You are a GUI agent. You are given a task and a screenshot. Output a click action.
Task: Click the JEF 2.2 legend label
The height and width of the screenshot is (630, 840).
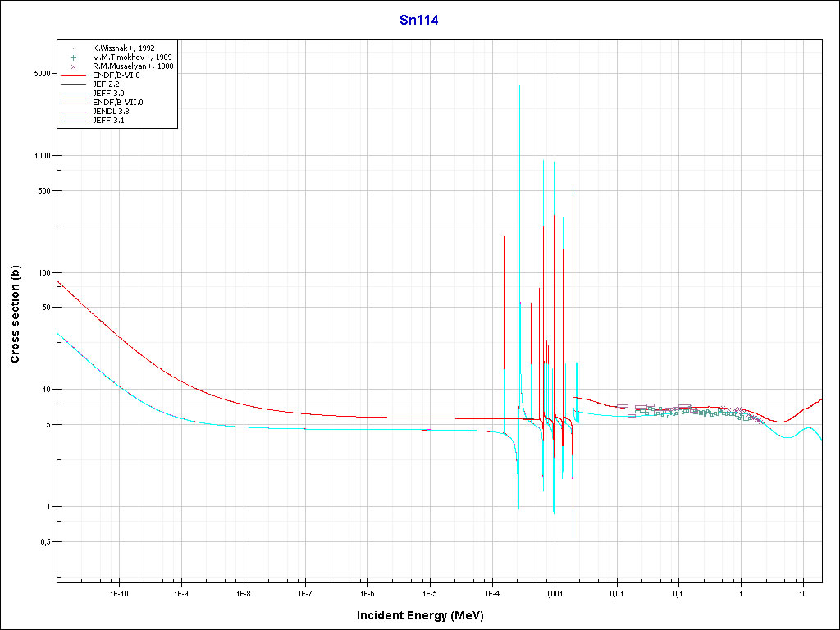click(107, 84)
